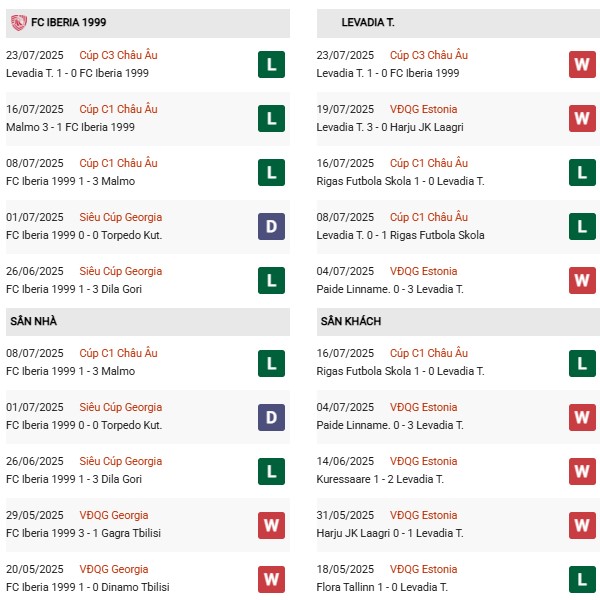Click the L badge for Levadia T. 0 - 1 Rigas Futbola Skola
Screen dimensions: 600x600
582,227
